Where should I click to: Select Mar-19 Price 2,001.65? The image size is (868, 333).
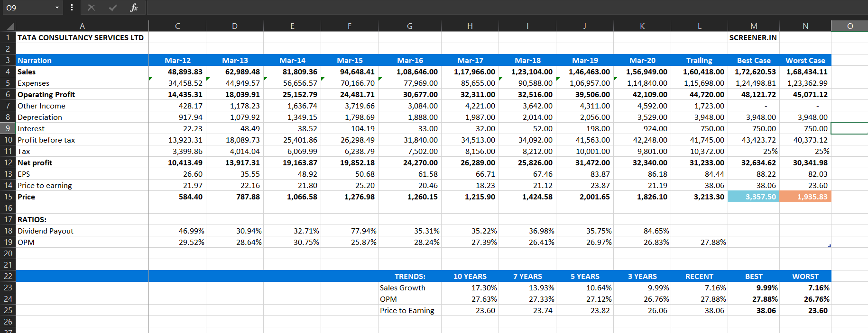pyautogui.click(x=585, y=197)
